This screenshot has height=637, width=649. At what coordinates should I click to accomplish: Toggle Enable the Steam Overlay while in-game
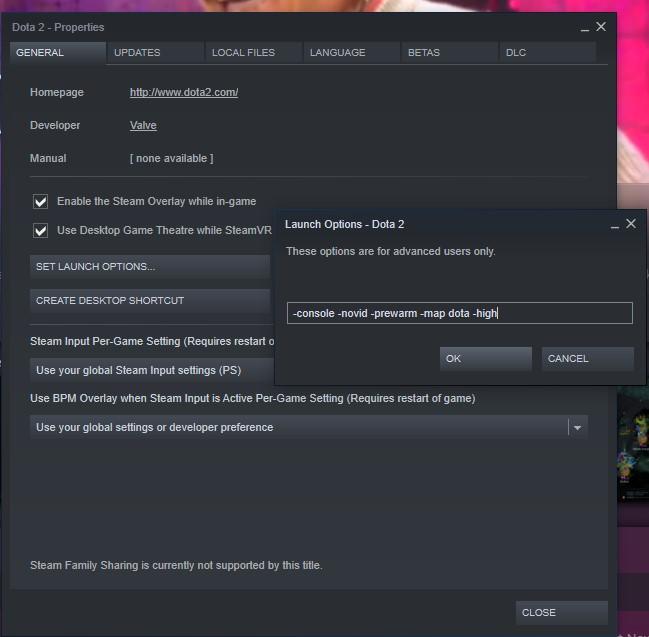tap(41, 202)
